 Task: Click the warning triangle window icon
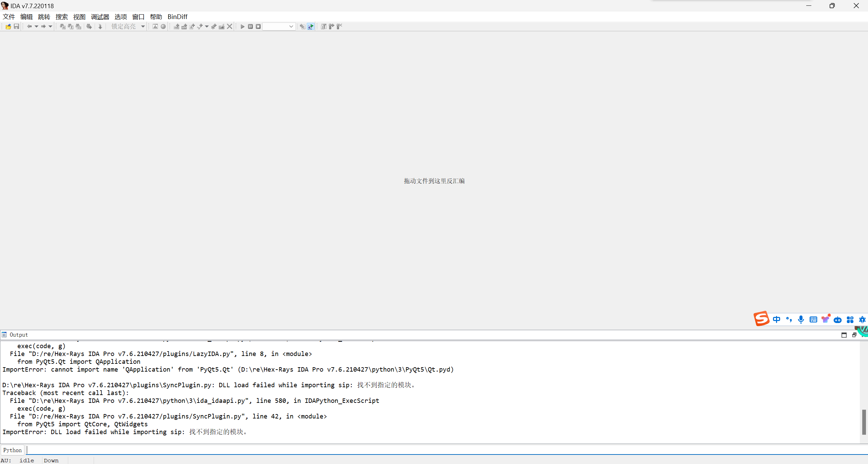tap(155, 26)
